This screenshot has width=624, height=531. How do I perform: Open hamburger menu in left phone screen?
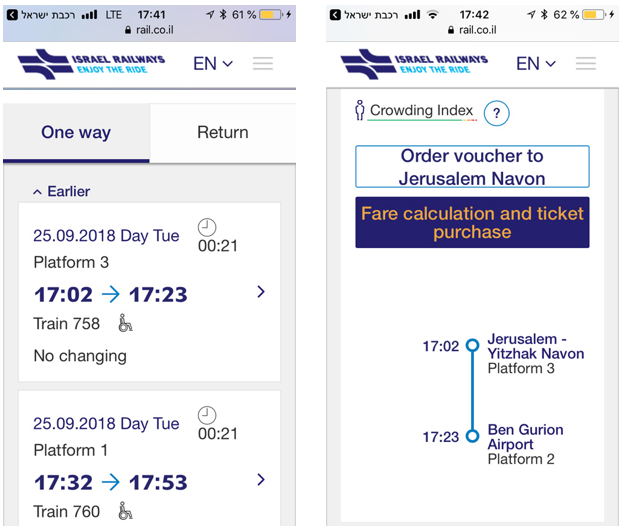coord(263,64)
